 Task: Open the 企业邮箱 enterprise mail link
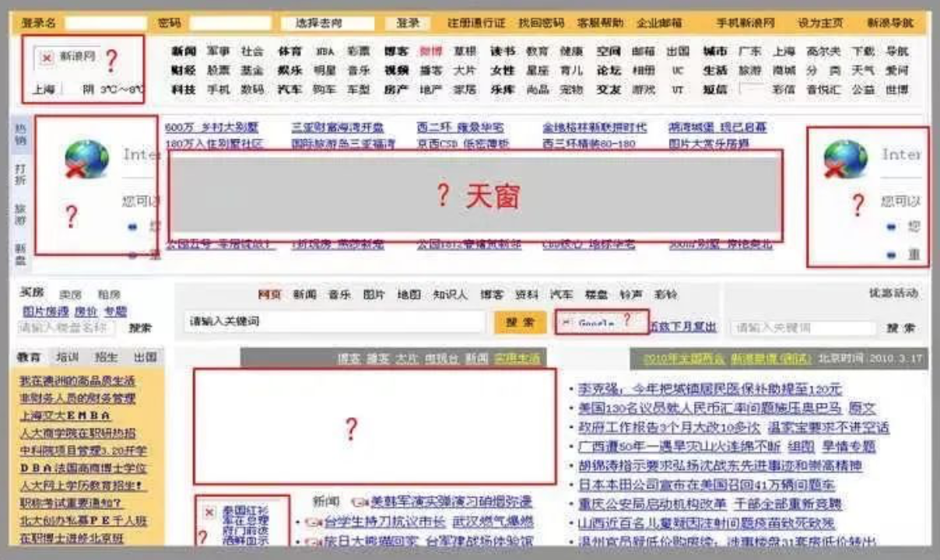pos(659,23)
